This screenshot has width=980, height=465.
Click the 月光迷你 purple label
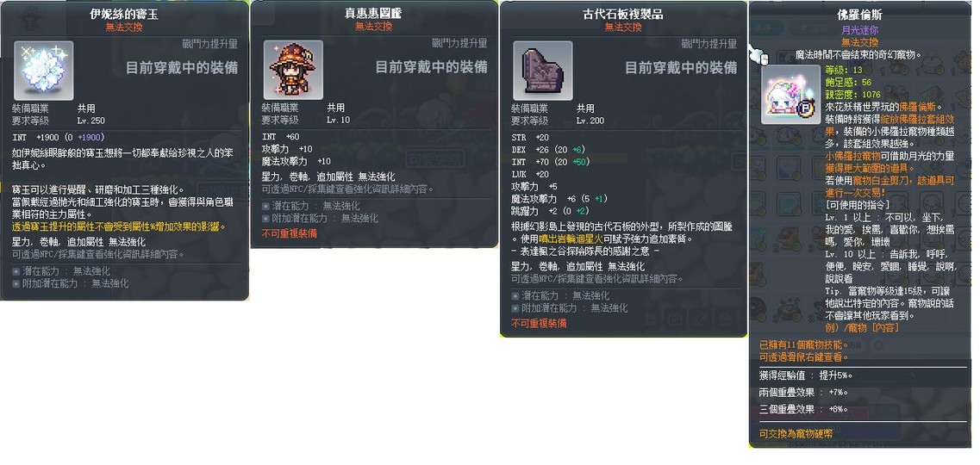[x=859, y=29]
